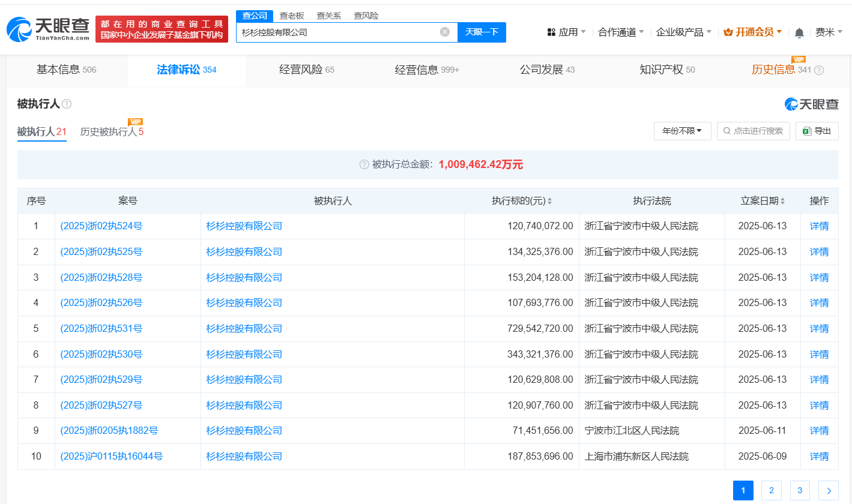852x504 pixels.
Task: Click the 点击进行搜索 search field
Action: point(753,131)
